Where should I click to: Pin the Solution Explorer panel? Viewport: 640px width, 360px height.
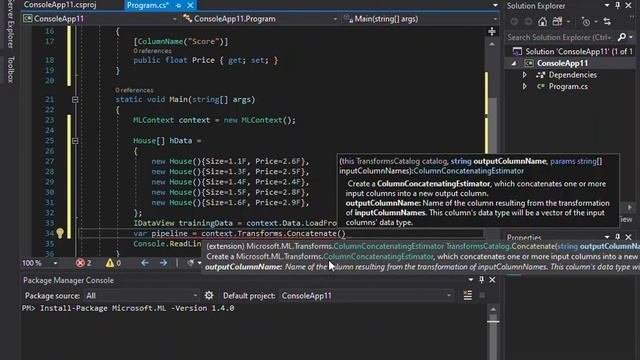click(618, 5)
